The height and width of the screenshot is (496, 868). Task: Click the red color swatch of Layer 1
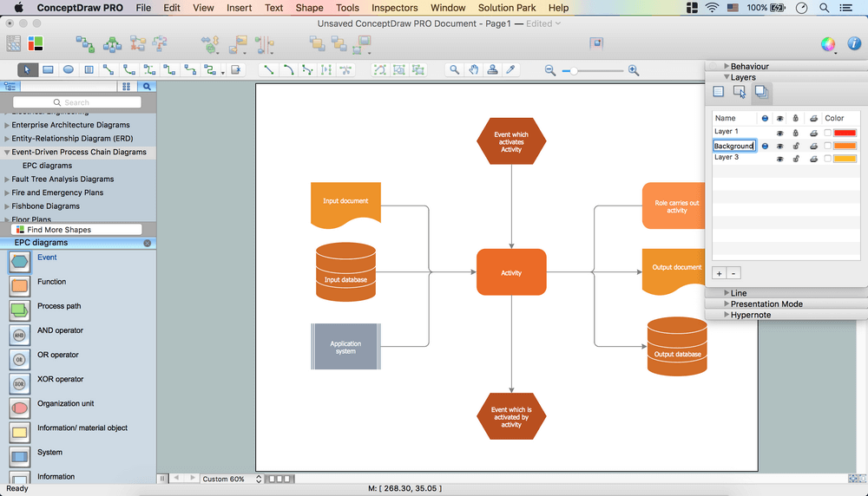845,133
